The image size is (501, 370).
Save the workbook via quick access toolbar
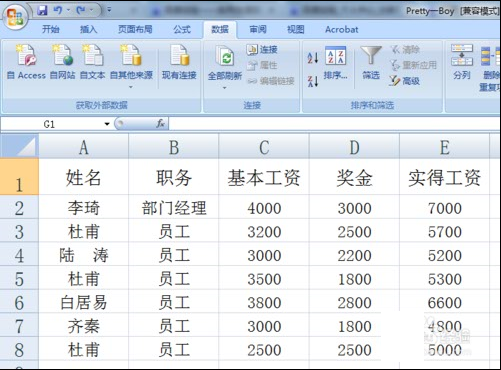coord(42,10)
